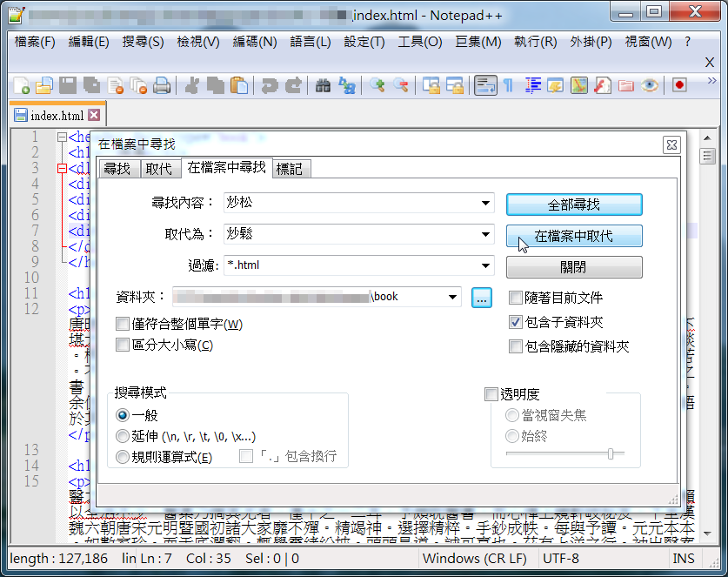Enable the 僅符合整個單字 checkbox
The image size is (728, 577).
[122, 324]
